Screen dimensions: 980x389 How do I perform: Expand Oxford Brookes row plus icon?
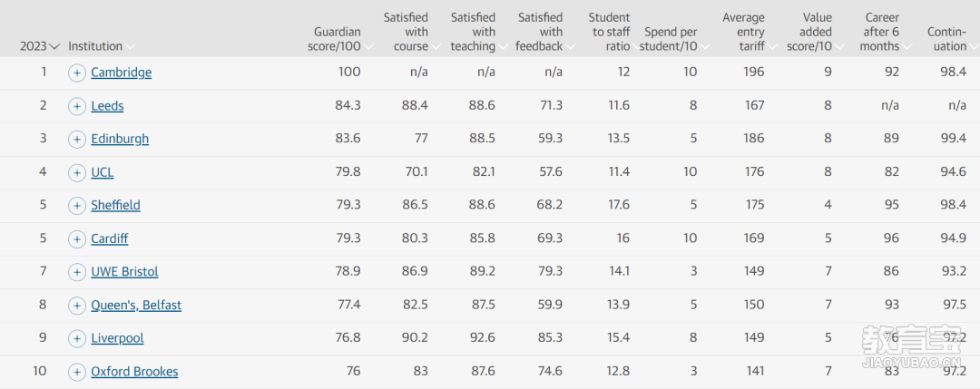coord(76,373)
